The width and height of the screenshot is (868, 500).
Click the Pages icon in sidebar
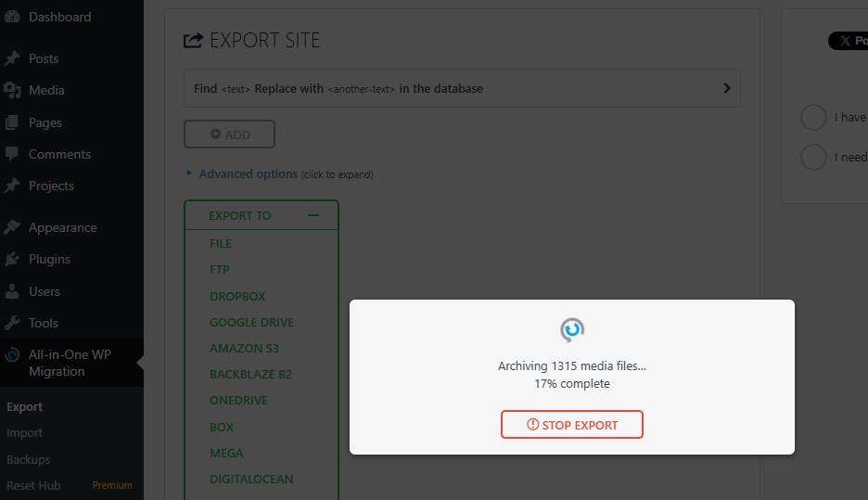pos(12,122)
